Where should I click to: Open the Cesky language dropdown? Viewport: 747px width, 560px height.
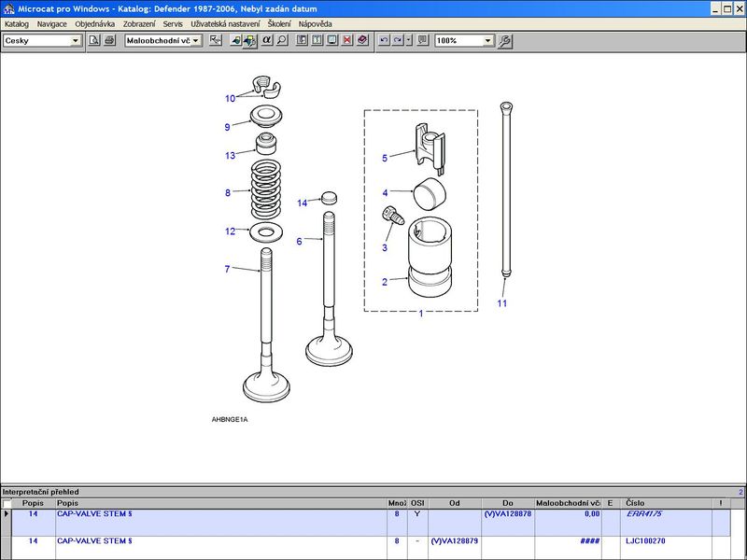[x=77, y=41]
